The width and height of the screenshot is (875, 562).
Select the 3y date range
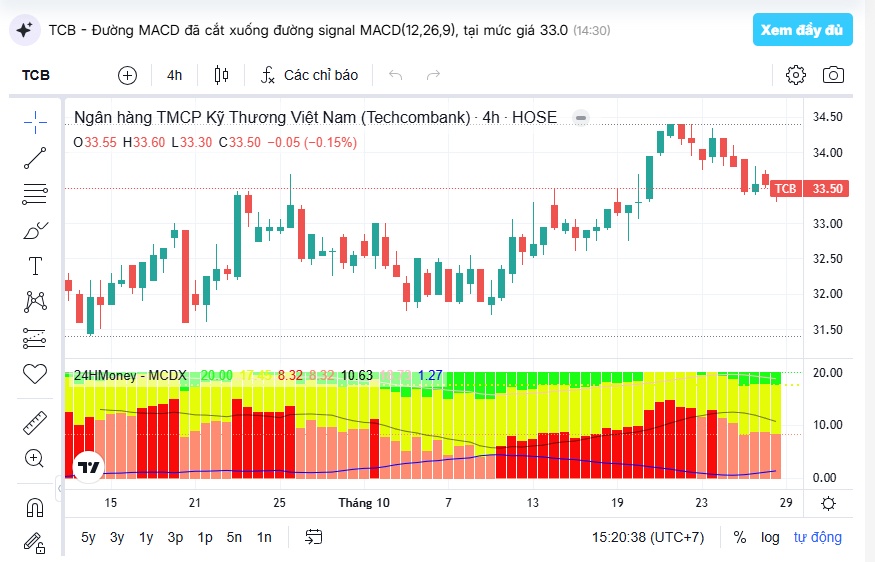point(117,537)
